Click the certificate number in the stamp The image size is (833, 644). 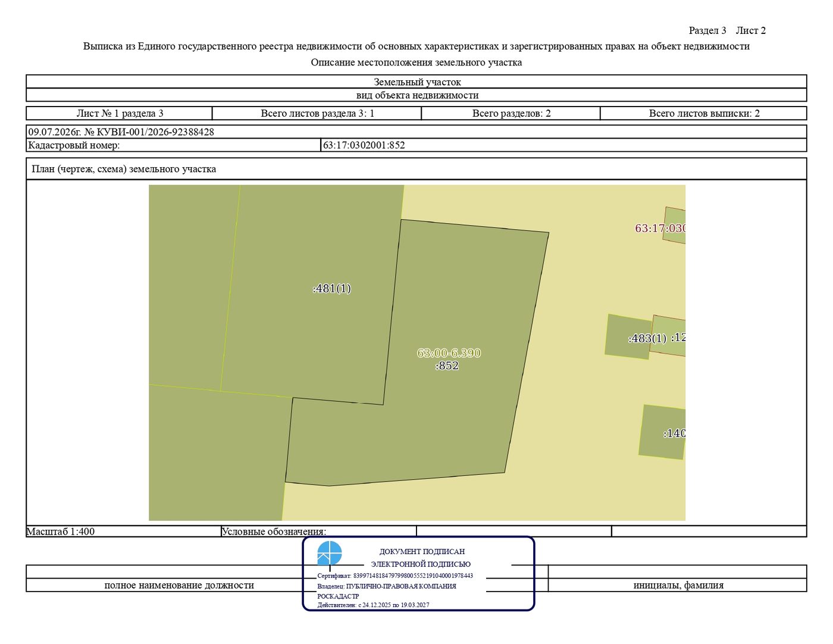point(413,576)
